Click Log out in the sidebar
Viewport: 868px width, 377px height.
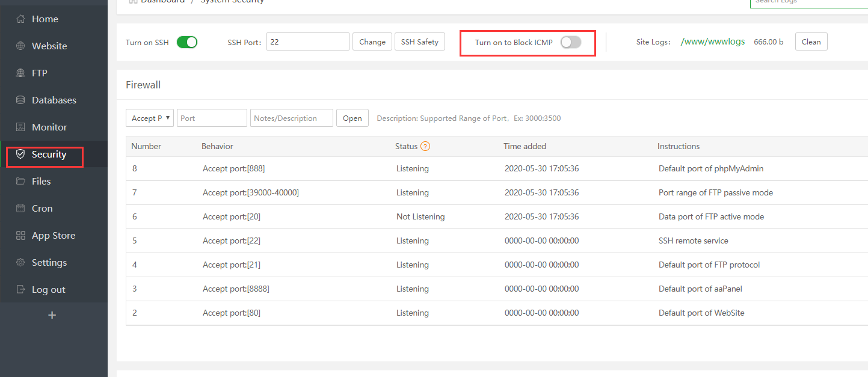coord(48,289)
